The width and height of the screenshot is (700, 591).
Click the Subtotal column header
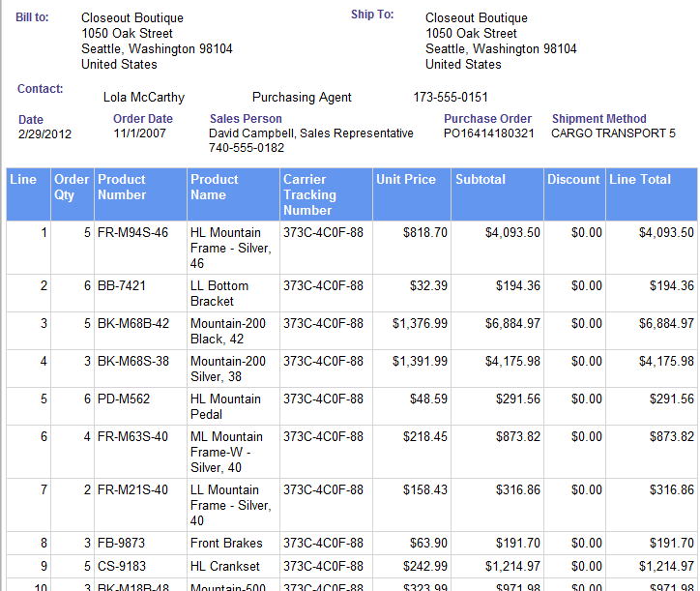pyautogui.click(x=498, y=194)
